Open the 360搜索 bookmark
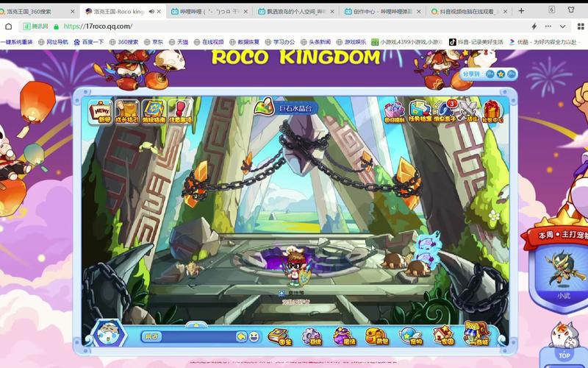This screenshot has width=588, height=368. (x=123, y=42)
